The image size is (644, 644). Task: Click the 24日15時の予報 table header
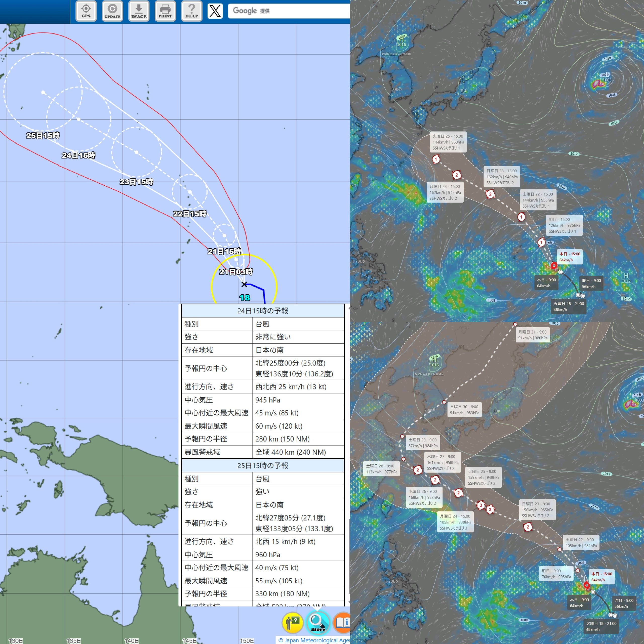[x=263, y=311]
